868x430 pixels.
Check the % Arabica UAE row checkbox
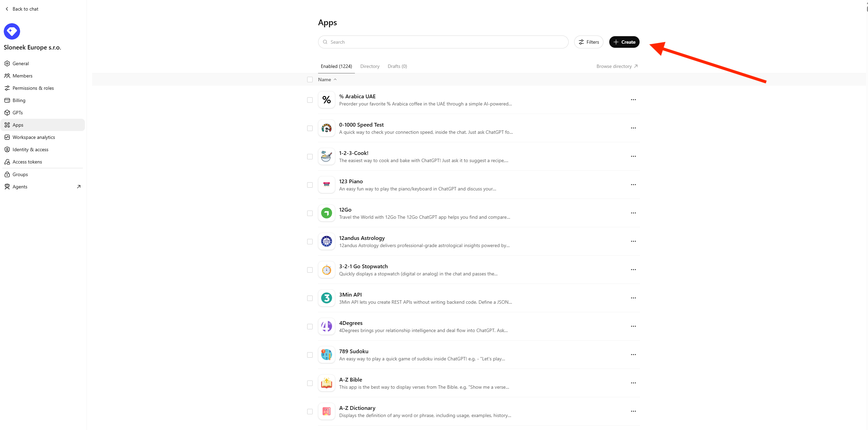pyautogui.click(x=310, y=100)
